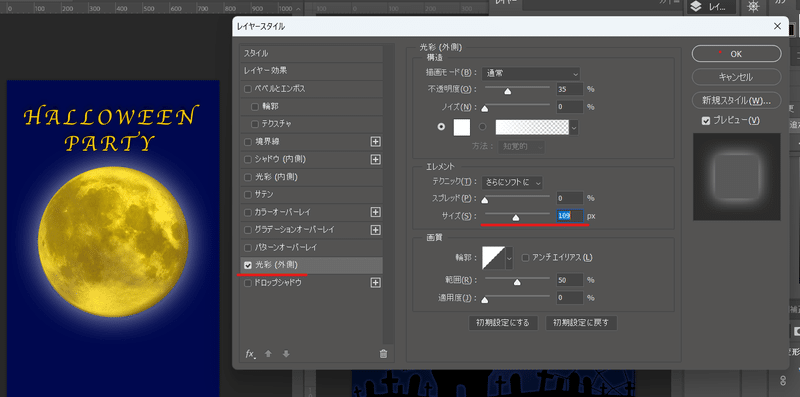Enable the テクスチャ checkbox

pos(255,124)
